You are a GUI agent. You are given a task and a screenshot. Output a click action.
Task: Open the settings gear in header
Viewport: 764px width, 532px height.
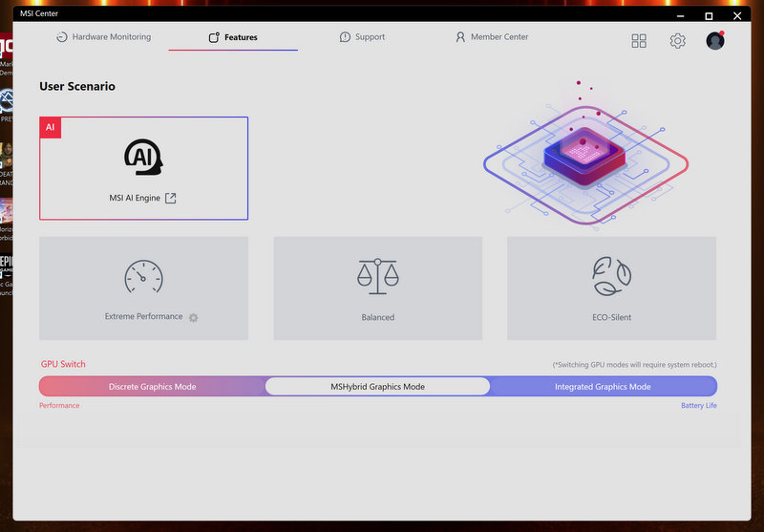pos(677,41)
